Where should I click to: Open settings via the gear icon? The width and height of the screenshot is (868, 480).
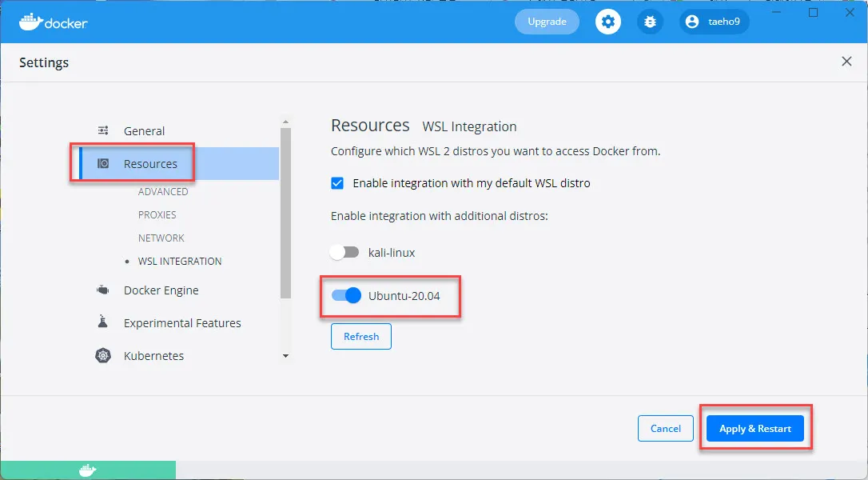click(x=608, y=22)
